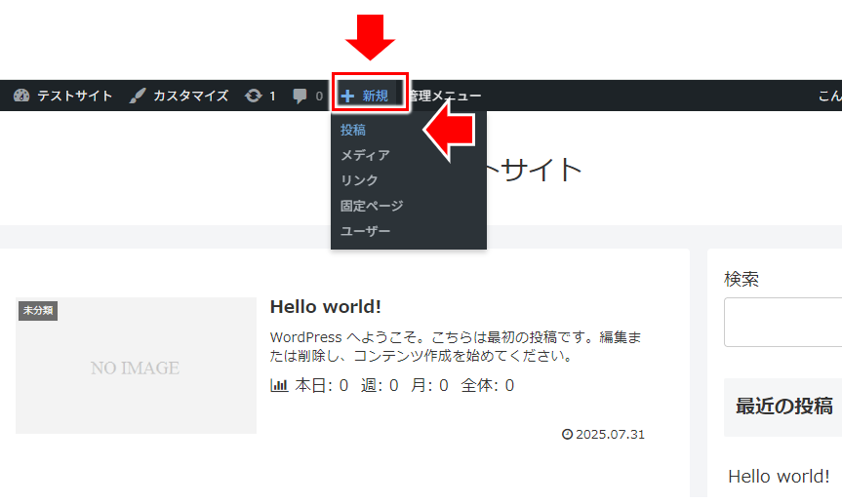Screen dimensions: 842x504
Task: Open the カスタマイズ customizer link
Action: [x=190, y=96]
